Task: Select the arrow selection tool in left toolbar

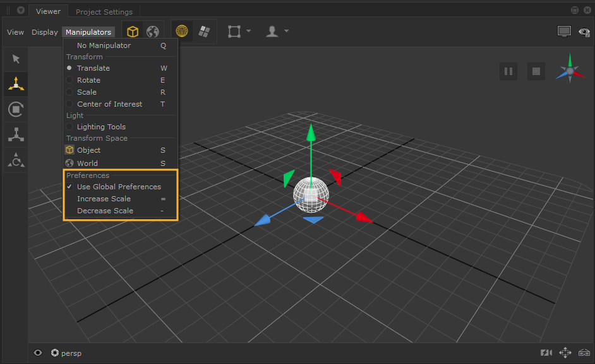Action: [16, 59]
